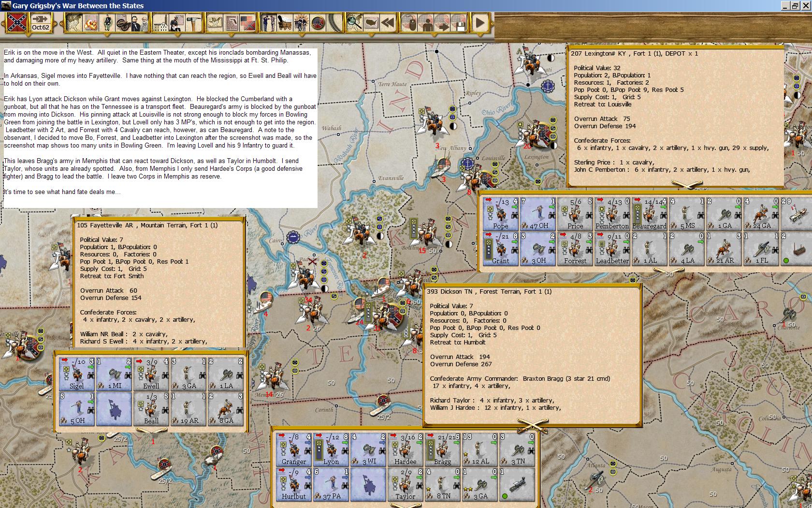Open the two generals portrait icon
Screen dimensions: 812x508
tap(139, 22)
